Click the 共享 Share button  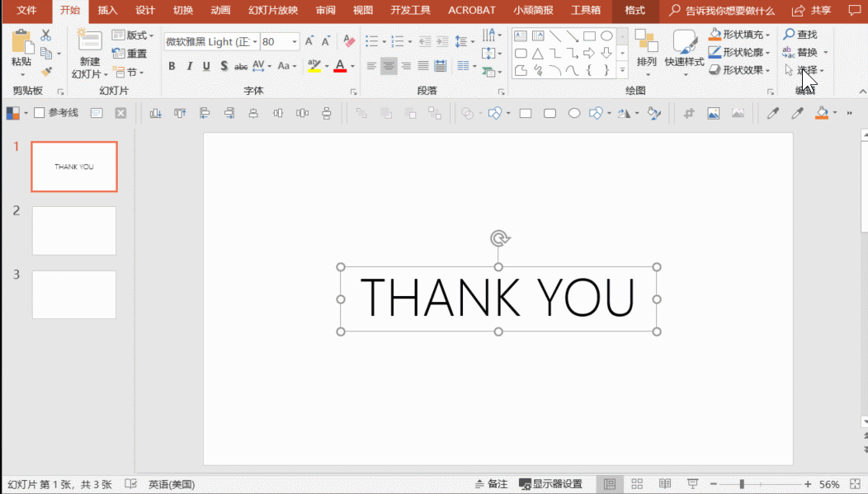coord(812,10)
